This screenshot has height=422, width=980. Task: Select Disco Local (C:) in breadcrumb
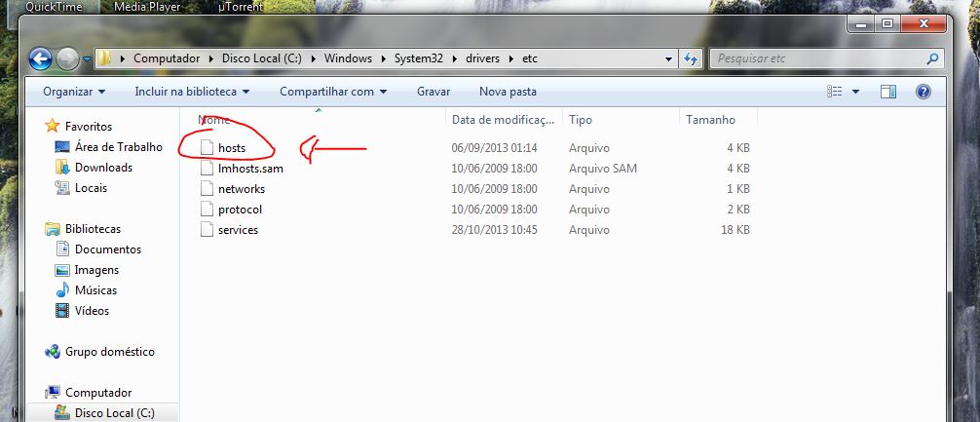262,58
